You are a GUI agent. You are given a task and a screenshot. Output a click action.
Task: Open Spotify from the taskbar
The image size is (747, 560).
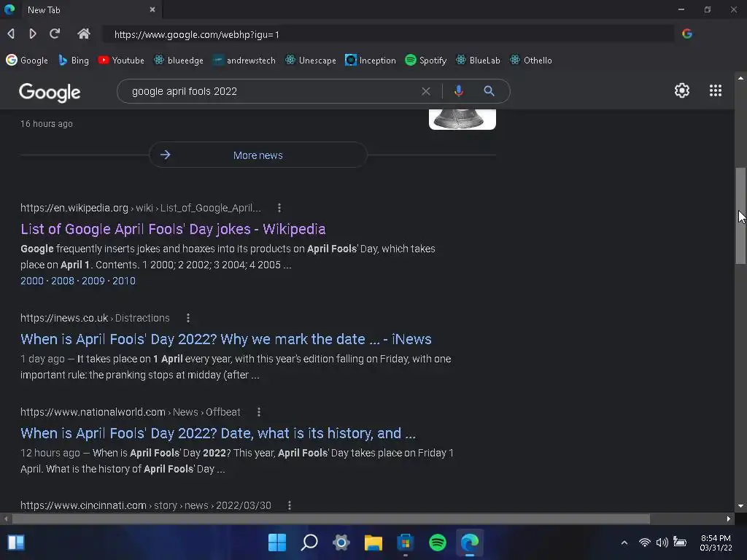438,542
